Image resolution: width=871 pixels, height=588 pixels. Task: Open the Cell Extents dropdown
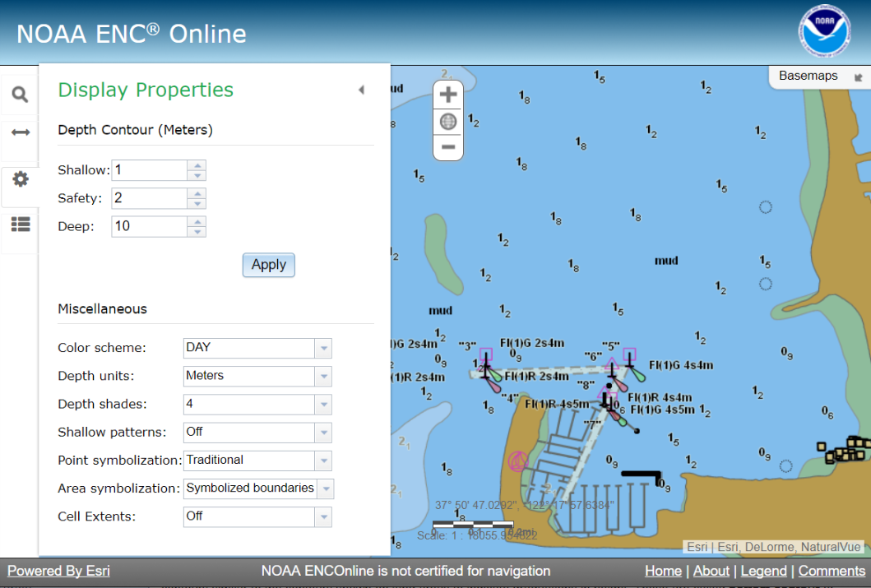click(323, 517)
